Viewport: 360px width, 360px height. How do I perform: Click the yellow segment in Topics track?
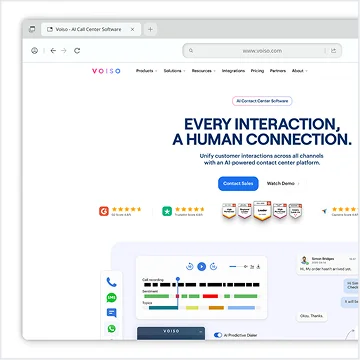(192, 308)
